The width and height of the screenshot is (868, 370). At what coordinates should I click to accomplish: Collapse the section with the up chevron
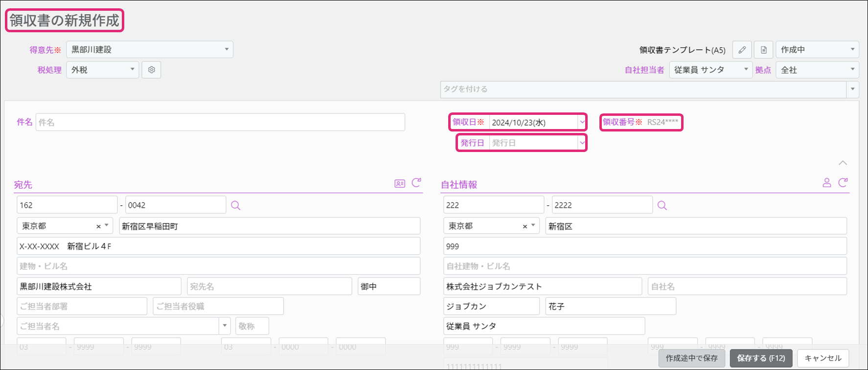coord(843,163)
